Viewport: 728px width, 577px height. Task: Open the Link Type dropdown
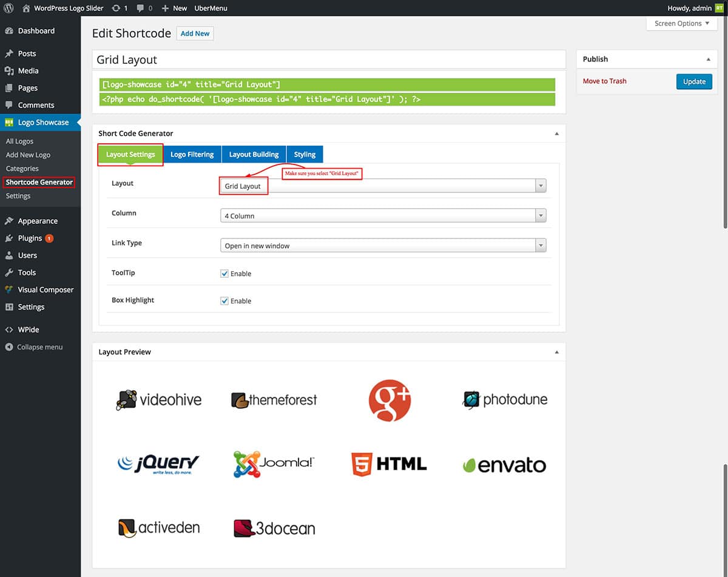pyautogui.click(x=383, y=246)
